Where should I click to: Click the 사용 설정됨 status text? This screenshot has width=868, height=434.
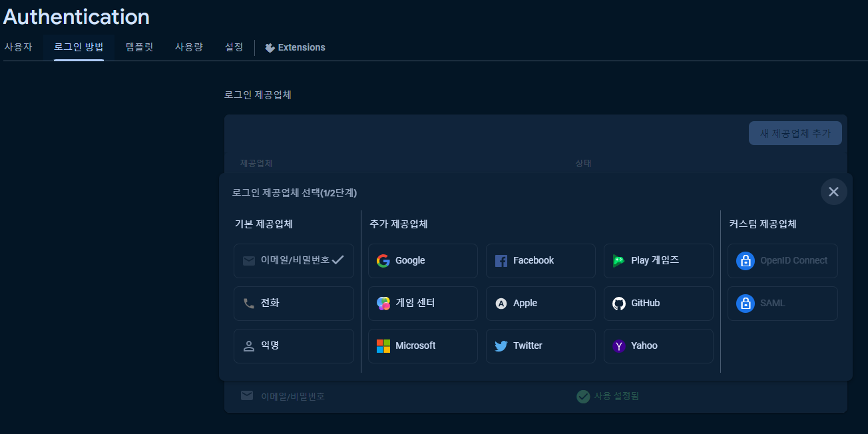pyautogui.click(x=616, y=397)
